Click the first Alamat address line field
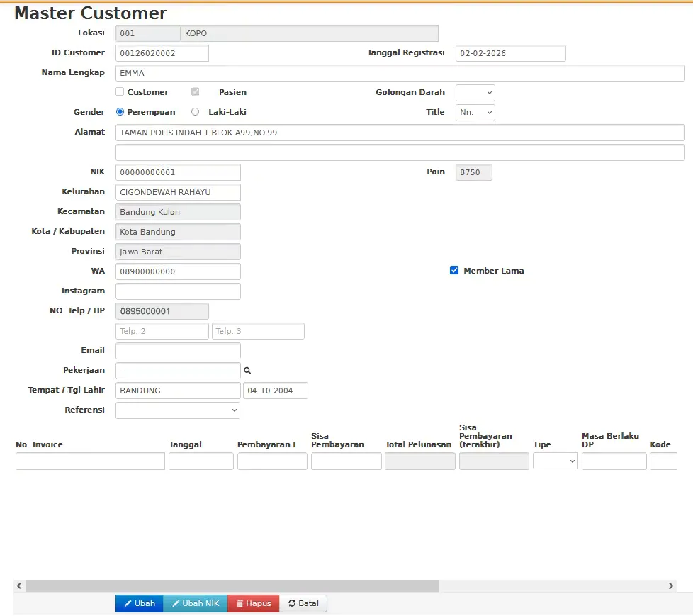Viewport: 693px width, 616px height. click(x=400, y=133)
